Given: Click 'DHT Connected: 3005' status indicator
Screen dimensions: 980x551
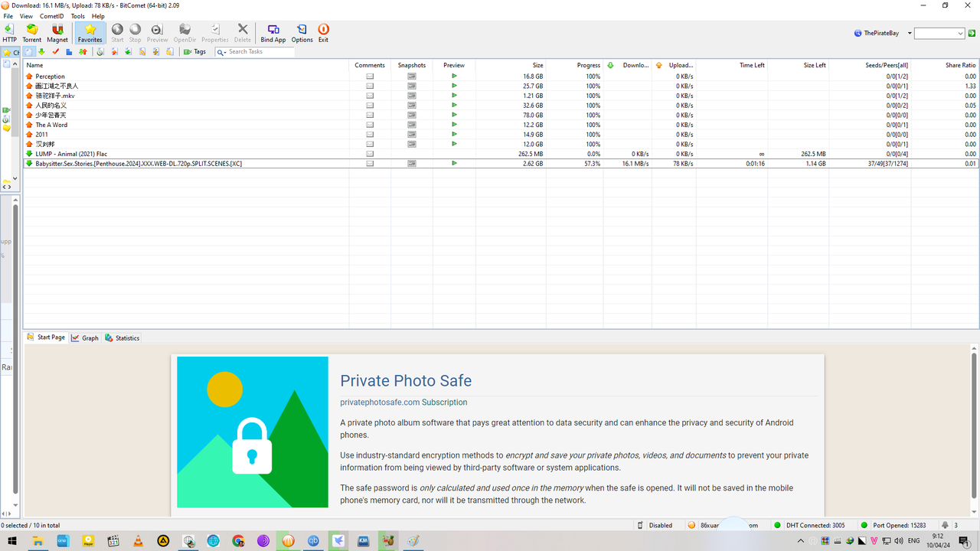Looking at the screenshot, I should (809, 526).
